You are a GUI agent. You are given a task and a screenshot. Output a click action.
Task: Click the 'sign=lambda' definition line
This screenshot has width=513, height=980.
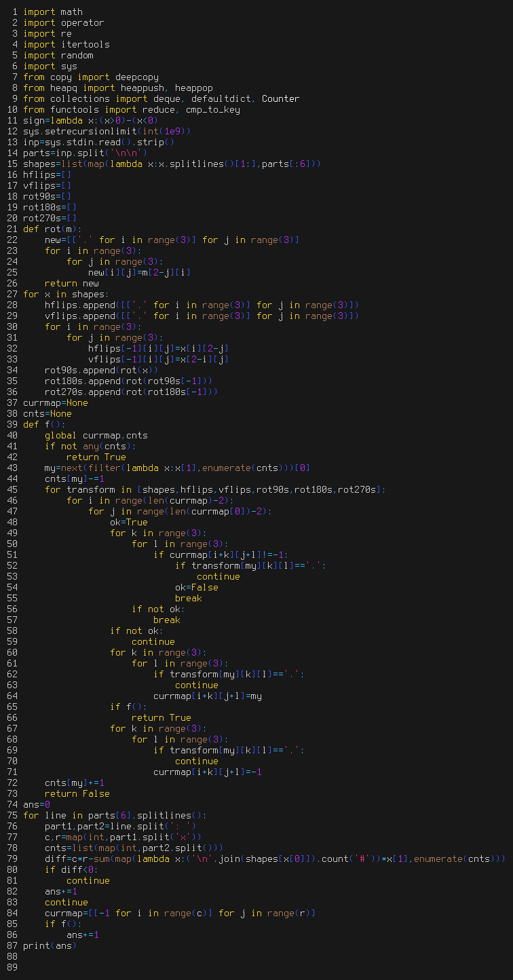point(91,120)
